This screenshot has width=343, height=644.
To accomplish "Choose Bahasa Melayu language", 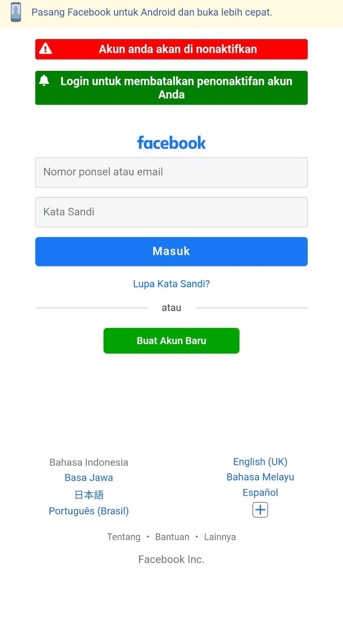I will pos(260,477).
